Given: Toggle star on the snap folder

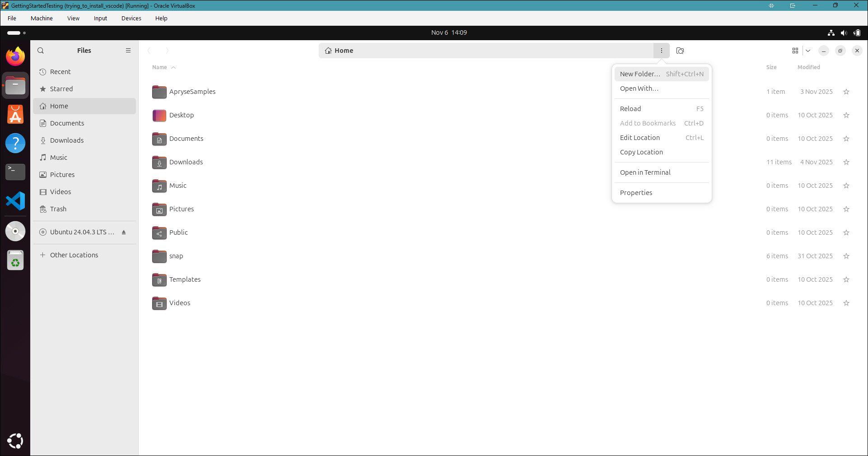Looking at the screenshot, I should click(x=846, y=256).
